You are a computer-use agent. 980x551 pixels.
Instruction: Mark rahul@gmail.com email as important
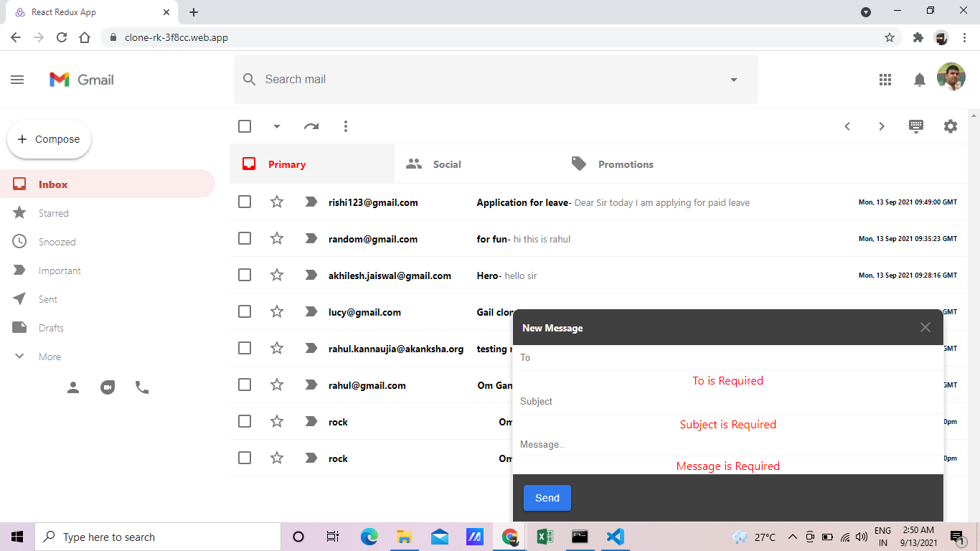point(311,385)
